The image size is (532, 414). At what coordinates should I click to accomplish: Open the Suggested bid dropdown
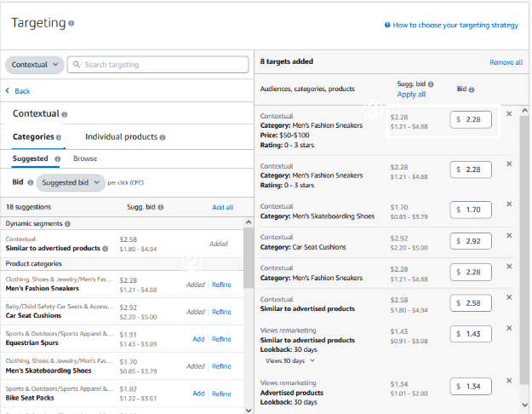tap(71, 182)
